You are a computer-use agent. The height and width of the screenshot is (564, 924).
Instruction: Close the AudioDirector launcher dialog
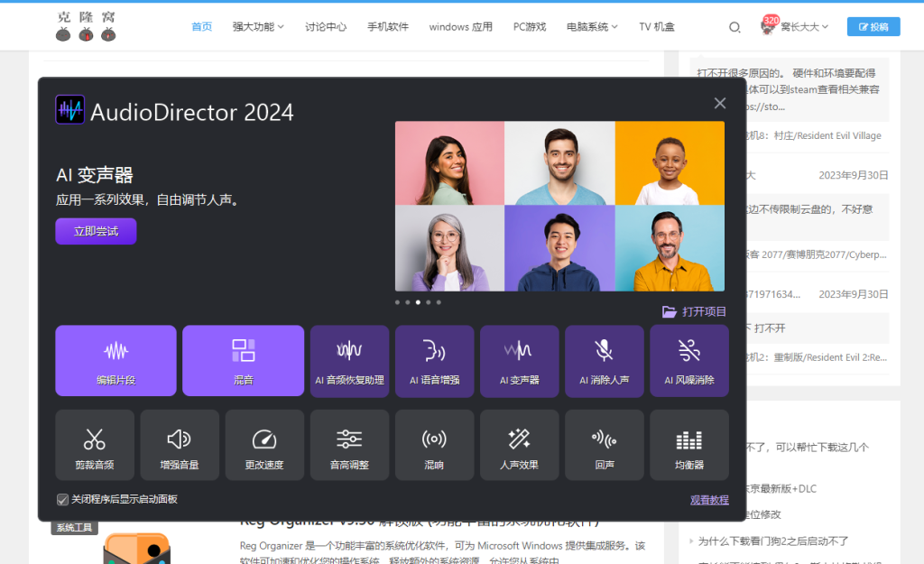[719, 103]
